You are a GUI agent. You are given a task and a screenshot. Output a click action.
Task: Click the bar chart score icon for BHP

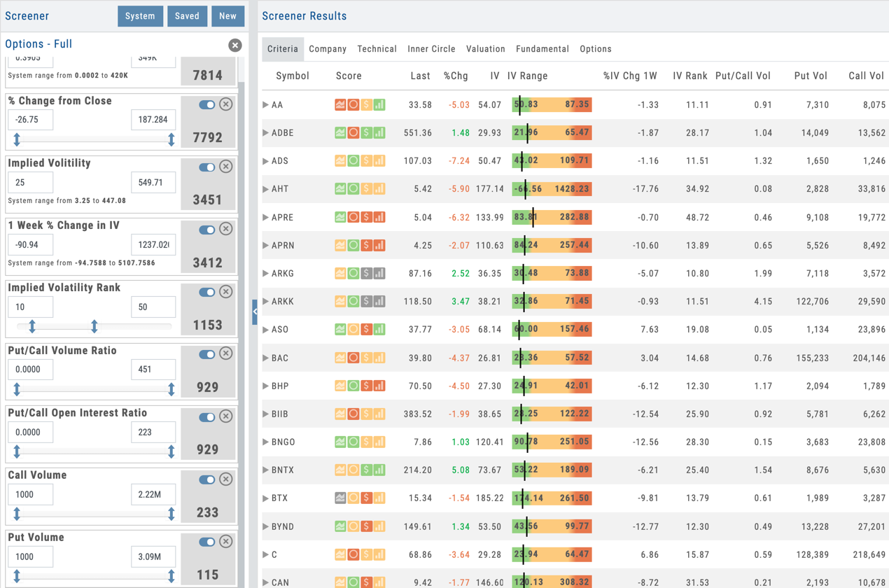point(379,386)
